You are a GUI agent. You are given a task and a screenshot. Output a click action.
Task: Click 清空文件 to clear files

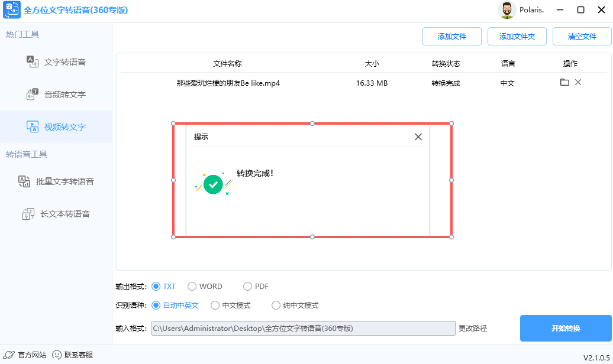pos(582,36)
